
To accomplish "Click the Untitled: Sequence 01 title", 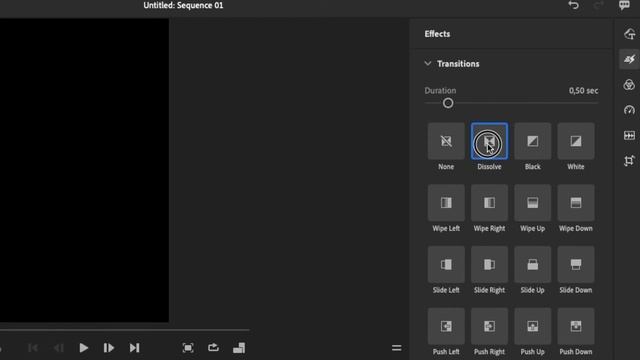I will click(183, 5).
